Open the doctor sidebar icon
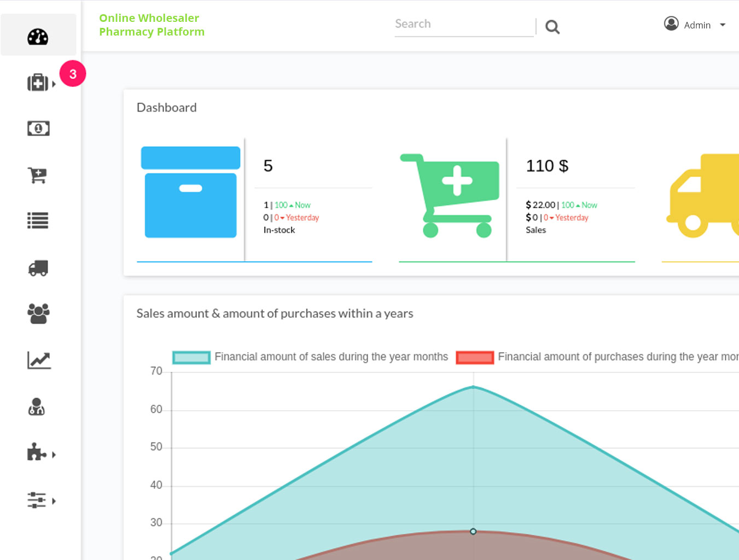739x560 pixels. tap(37, 406)
